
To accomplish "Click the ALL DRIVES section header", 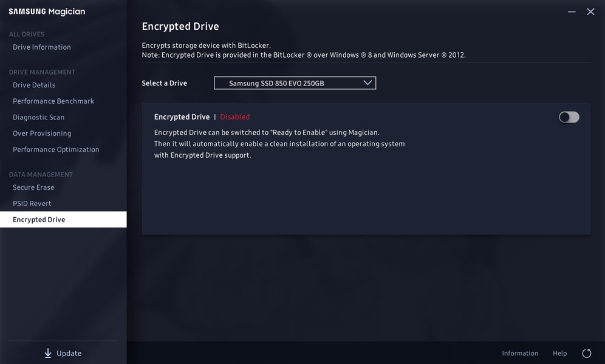I will 27,35.
